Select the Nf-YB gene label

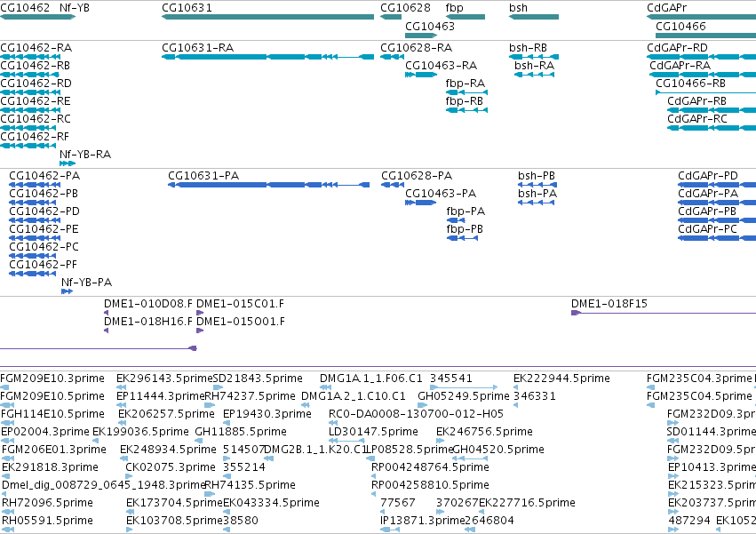tap(75, 8)
